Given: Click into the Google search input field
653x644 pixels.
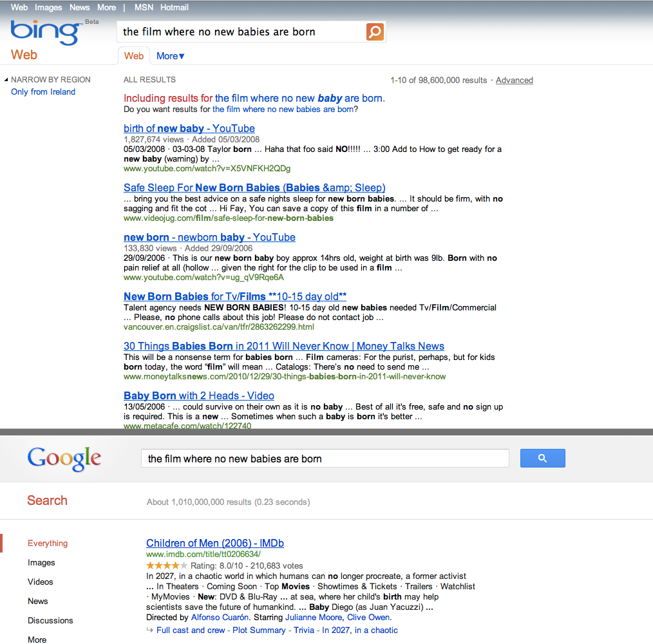Looking at the screenshot, I should point(325,459).
